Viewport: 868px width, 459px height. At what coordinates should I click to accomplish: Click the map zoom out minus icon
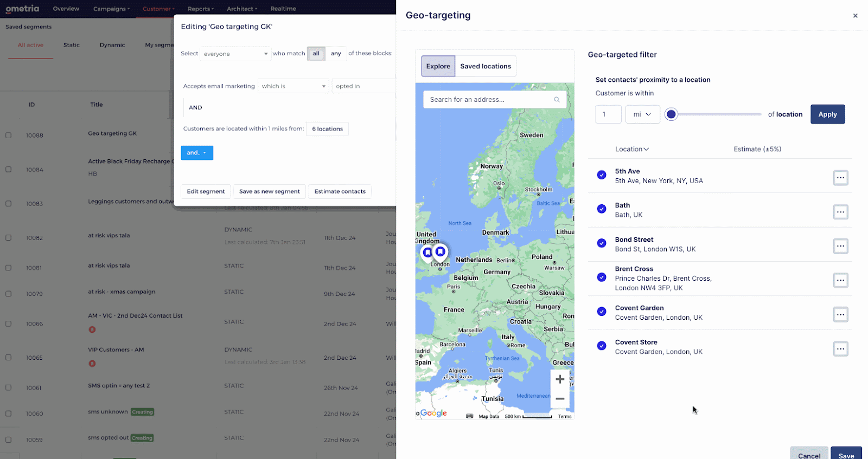click(560, 399)
